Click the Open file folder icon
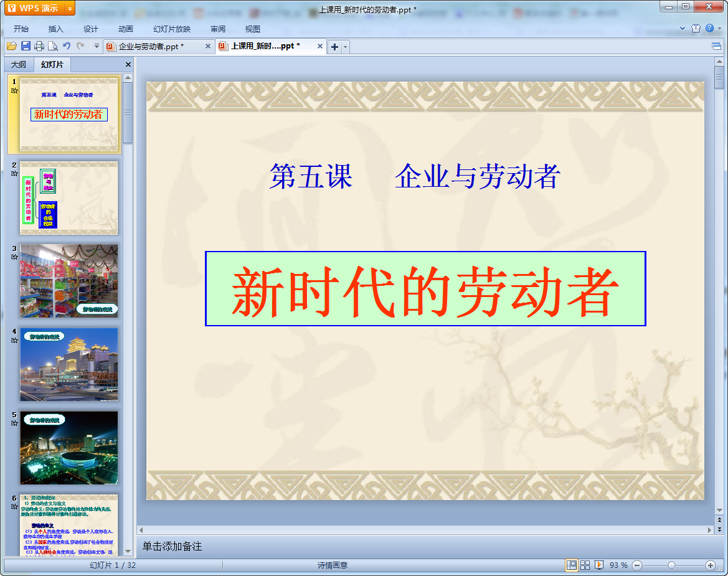 pyautogui.click(x=12, y=46)
